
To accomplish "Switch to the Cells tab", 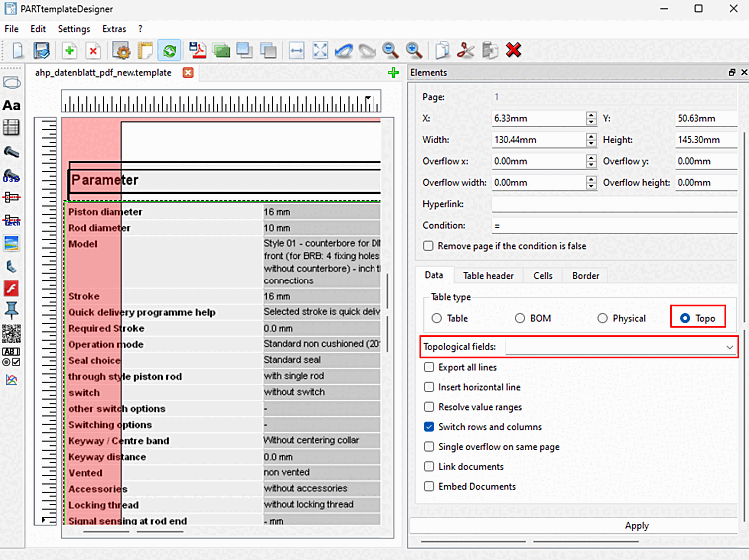I will point(543,276).
